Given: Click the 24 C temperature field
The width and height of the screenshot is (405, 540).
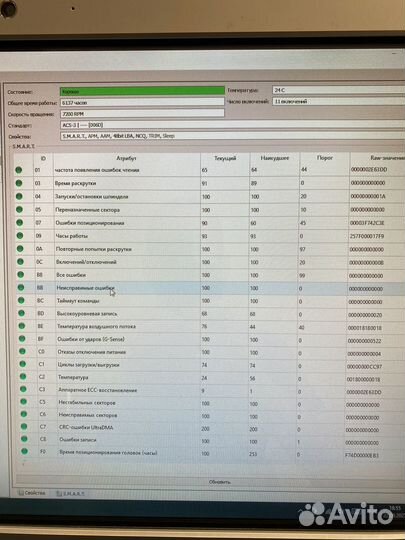Looking at the screenshot, I should [x=339, y=90].
